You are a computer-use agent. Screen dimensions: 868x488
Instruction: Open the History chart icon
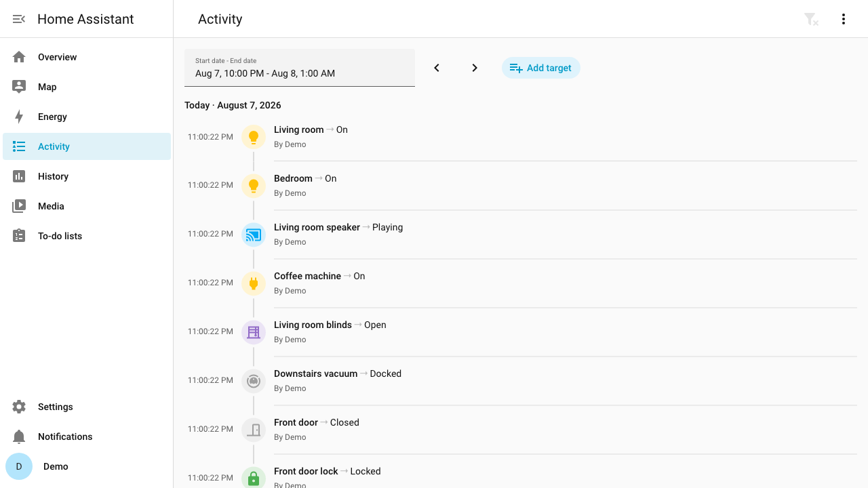click(x=19, y=176)
